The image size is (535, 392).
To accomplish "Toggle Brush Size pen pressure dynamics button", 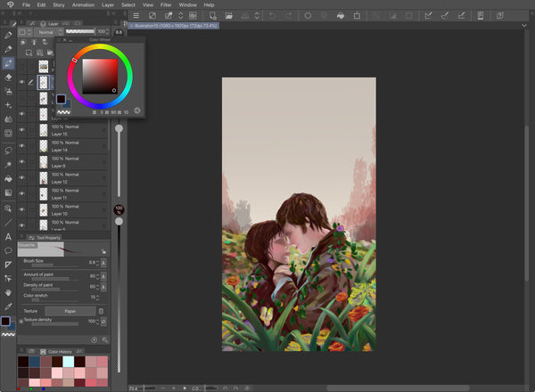I will (x=103, y=263).
